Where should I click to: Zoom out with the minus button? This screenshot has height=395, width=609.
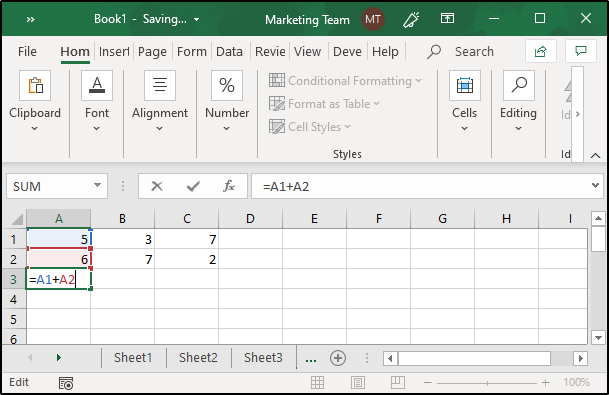(x=428, y=383)
